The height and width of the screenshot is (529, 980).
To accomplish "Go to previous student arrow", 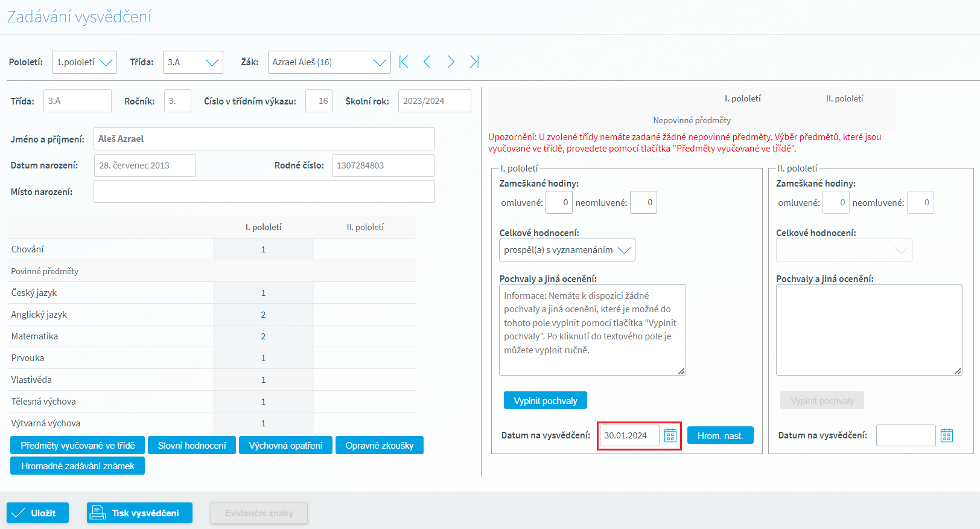I will tap(427, 62).
